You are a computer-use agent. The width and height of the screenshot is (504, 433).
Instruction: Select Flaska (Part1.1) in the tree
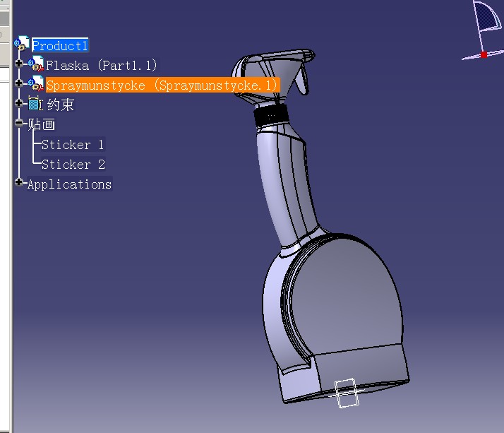point(101,65)
